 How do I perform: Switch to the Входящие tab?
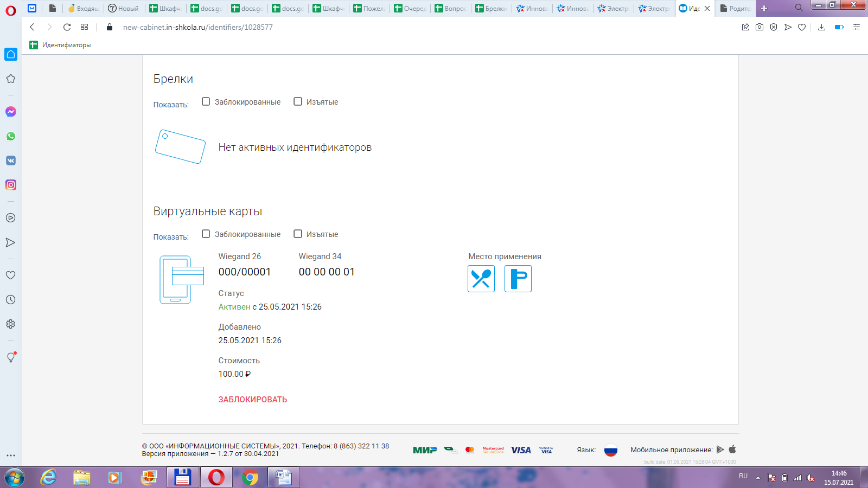(83, 8)
